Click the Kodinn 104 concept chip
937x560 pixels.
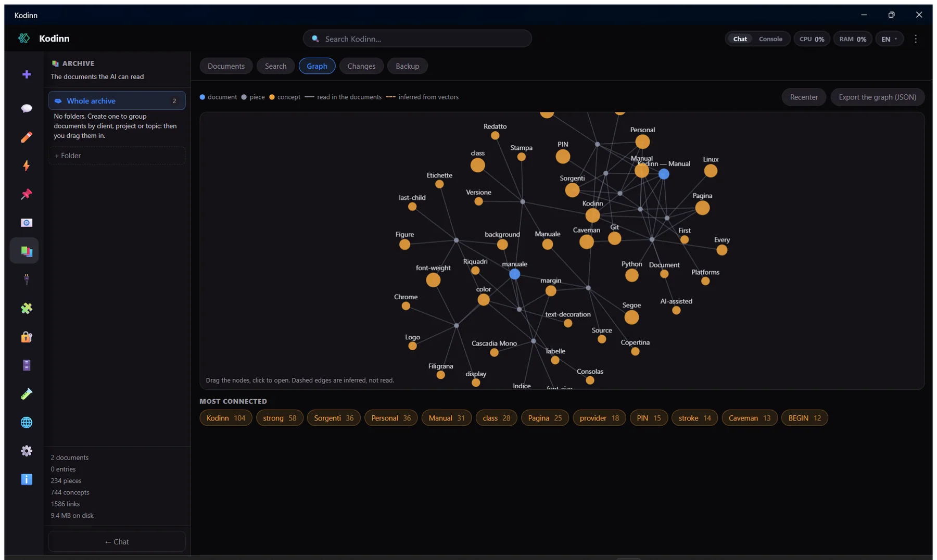click(x=226, y=418)
